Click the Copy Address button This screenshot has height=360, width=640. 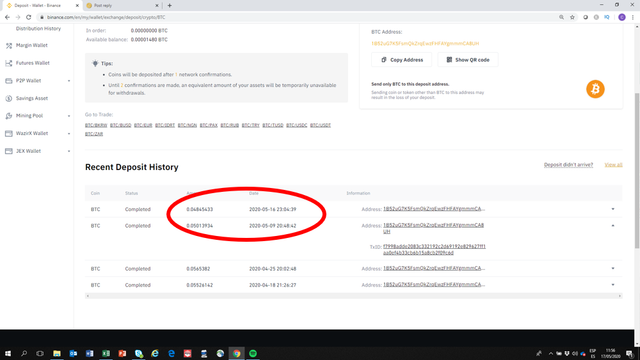tap(401, 60)
